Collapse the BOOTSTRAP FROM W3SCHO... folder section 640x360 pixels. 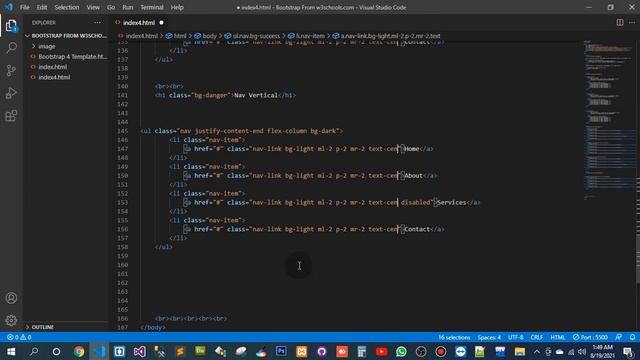67,36
